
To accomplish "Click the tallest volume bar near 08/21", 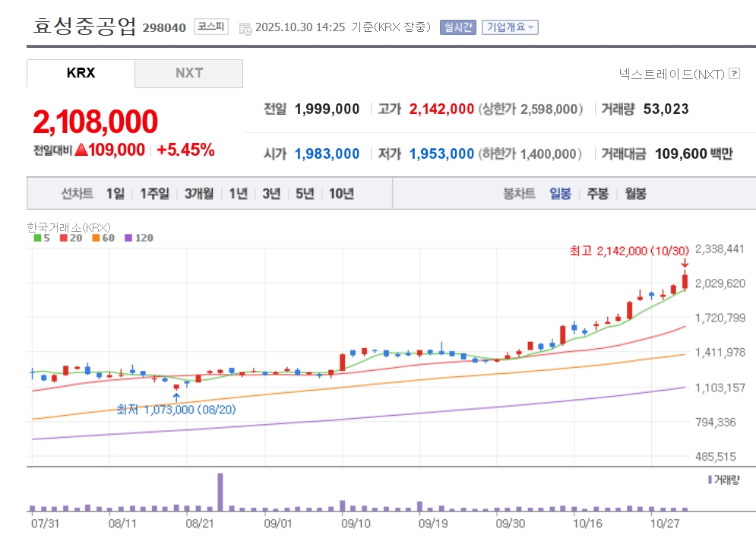I will pos(220,492).
